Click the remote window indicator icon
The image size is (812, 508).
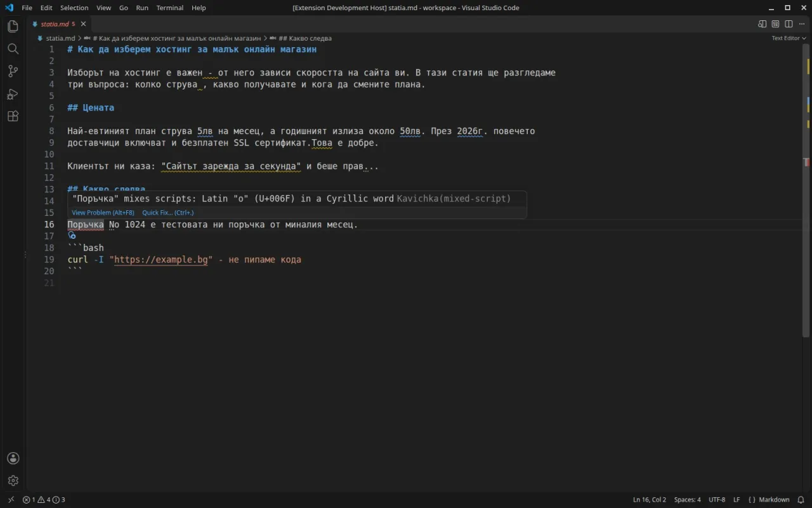11,500
